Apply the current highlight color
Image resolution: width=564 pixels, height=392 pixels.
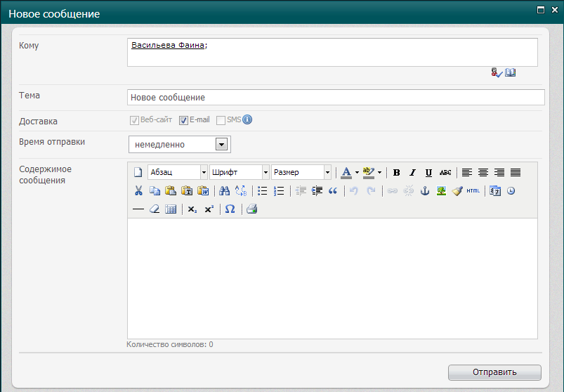(x=369, y=173)
